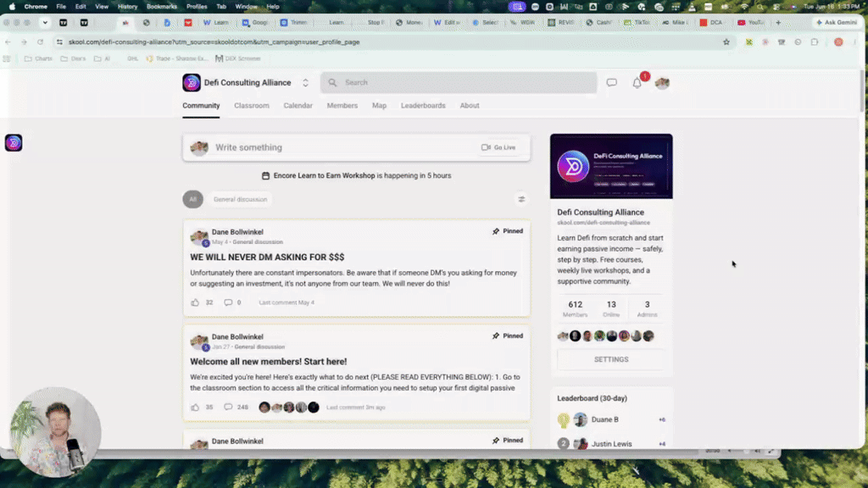Reload the page in Chrome
Screen dimensions: 868x488
pos(41,42)
